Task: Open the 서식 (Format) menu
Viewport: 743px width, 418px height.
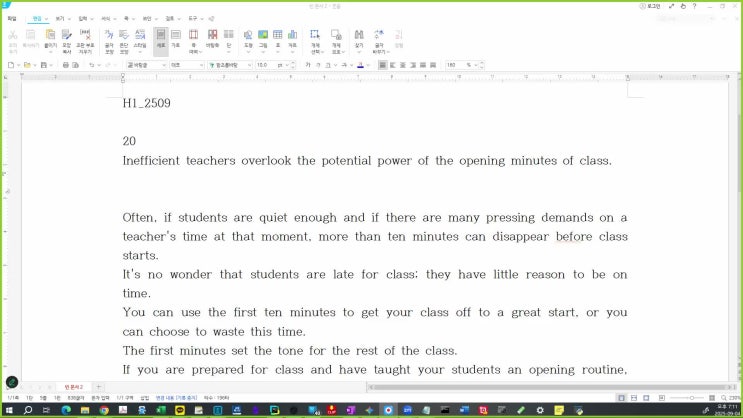Action: [105, 18]
